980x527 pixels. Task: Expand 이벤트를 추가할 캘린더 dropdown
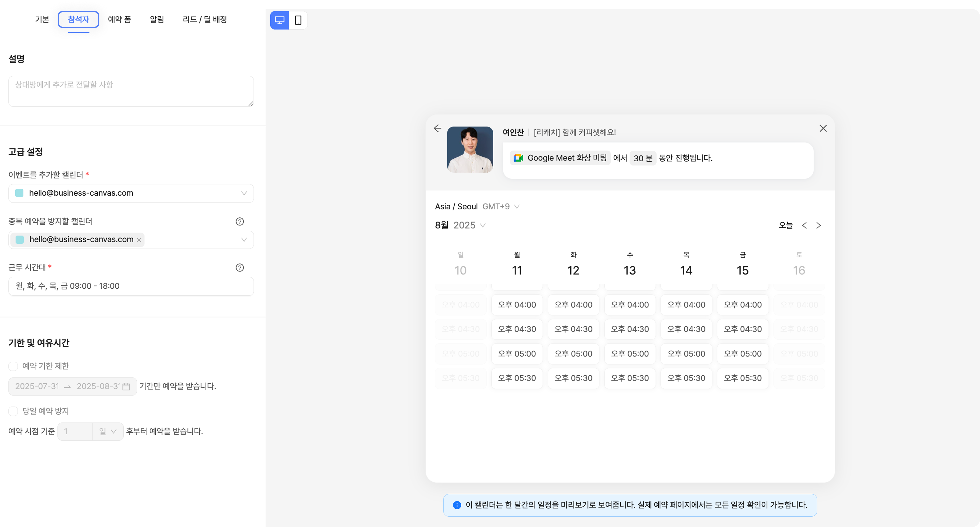pyautogui.click(x=244, y=193)
